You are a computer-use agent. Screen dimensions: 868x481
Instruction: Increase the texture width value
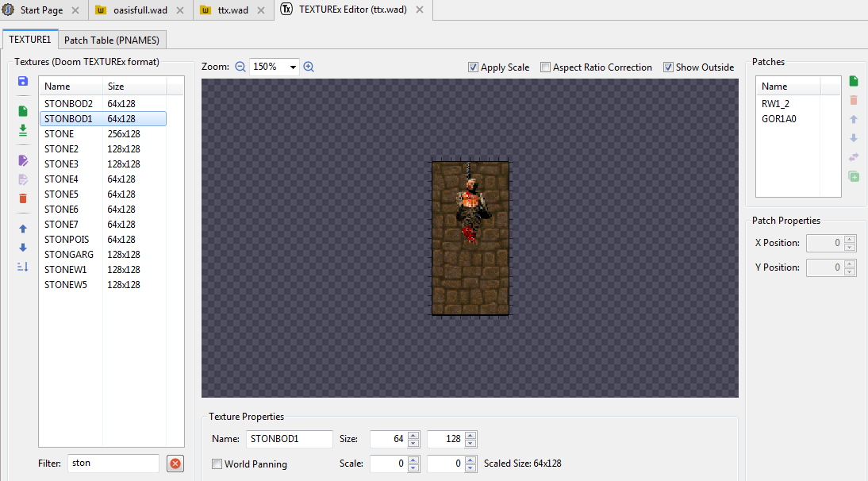click(413, 435)
